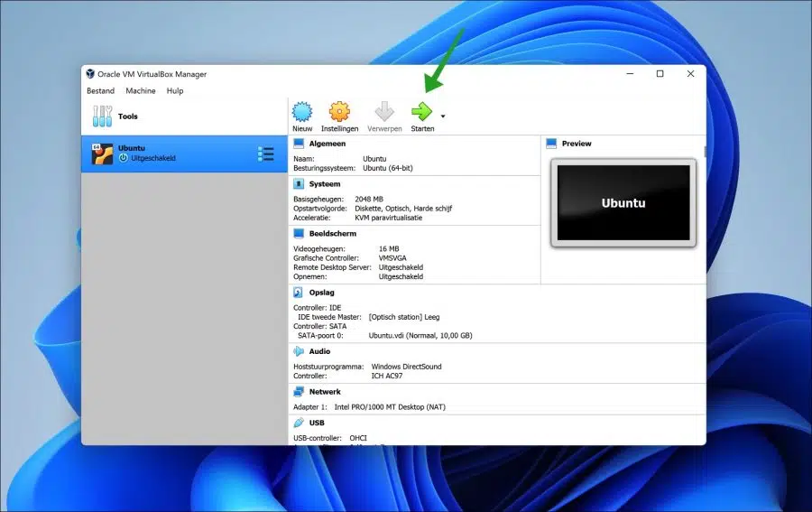Click Windows DirectSound value
The height and width of the screenshot is (512, 812).
pos(407,367)
